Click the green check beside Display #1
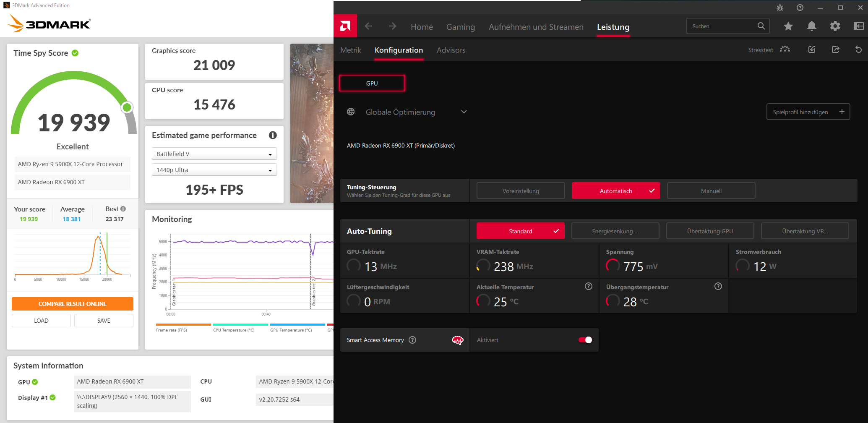The width and height of the screenshot is (868, 423). point(52,397)
